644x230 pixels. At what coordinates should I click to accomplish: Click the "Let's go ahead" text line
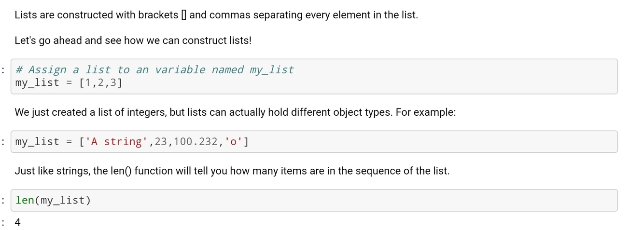click(x=133, y=41)
